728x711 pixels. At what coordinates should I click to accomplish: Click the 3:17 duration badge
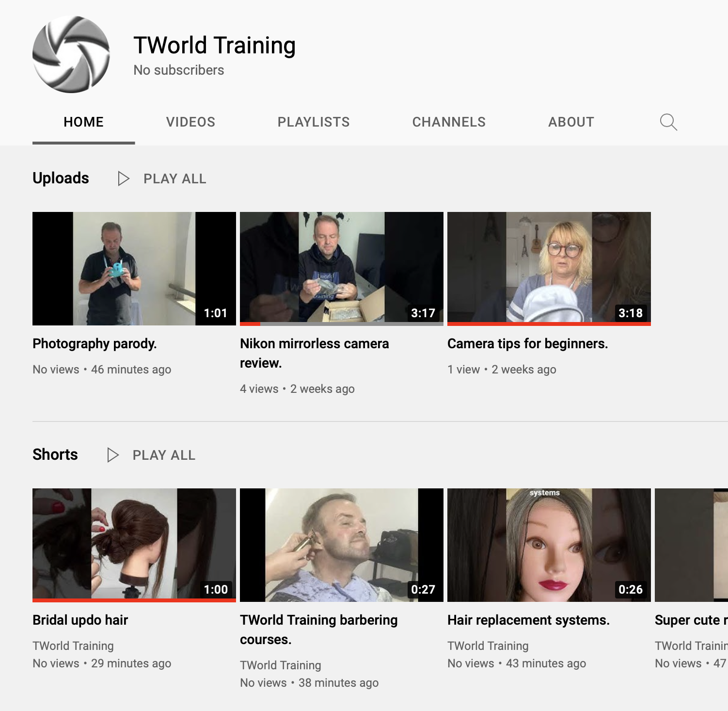423,313
